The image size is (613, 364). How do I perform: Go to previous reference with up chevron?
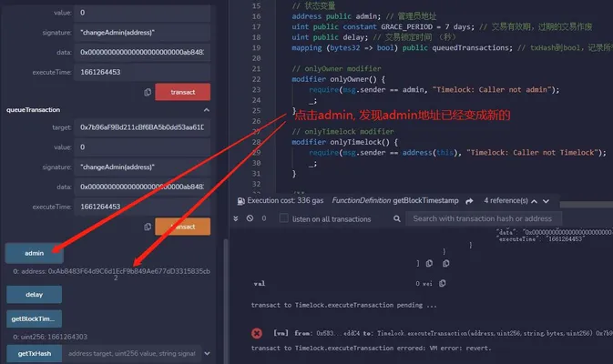(534, 201)
